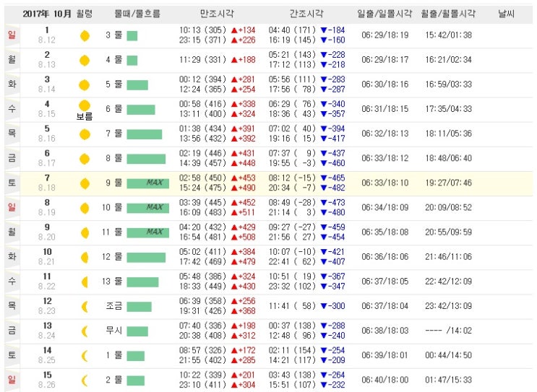Click the blue down arrow beside -300
537x392 pixels.
click(x=324, y=306)
